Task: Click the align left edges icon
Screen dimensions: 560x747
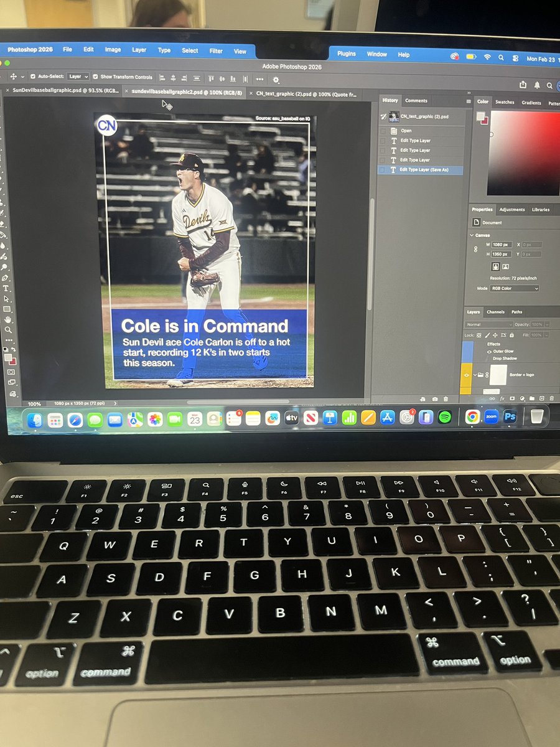Action: (162, 77)
